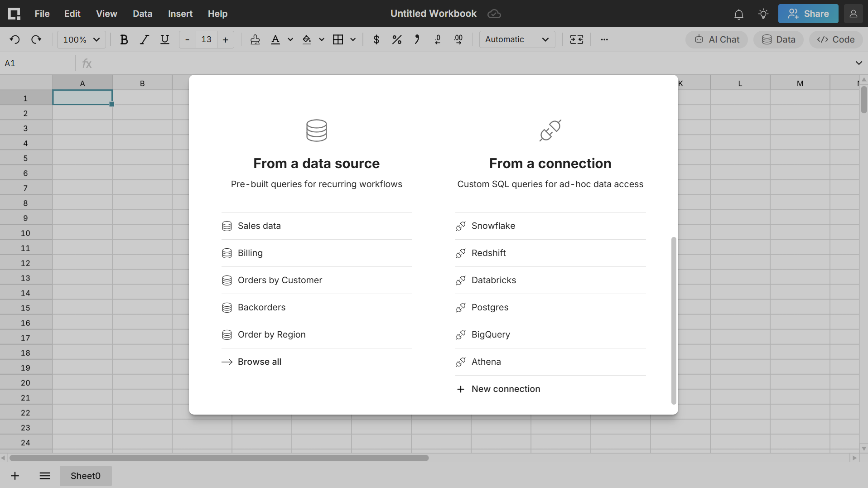Image resolution: width=868 pixels, height=488 pixels.
Task: Select the Billing data source
Action: click(317, 253)
